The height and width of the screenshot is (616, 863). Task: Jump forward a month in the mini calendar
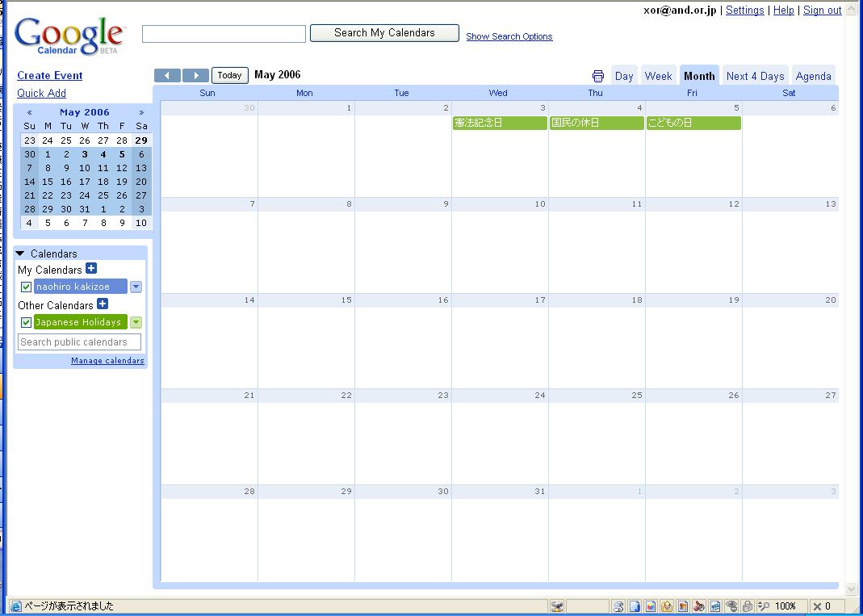[x=141, y=112]
